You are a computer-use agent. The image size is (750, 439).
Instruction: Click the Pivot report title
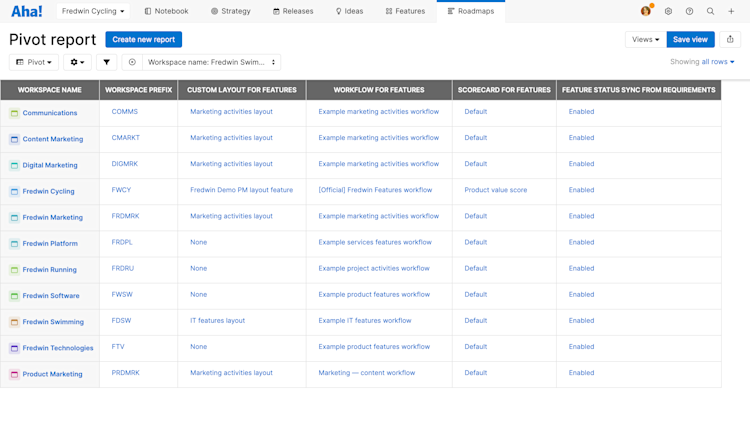[x=53, y=40]
